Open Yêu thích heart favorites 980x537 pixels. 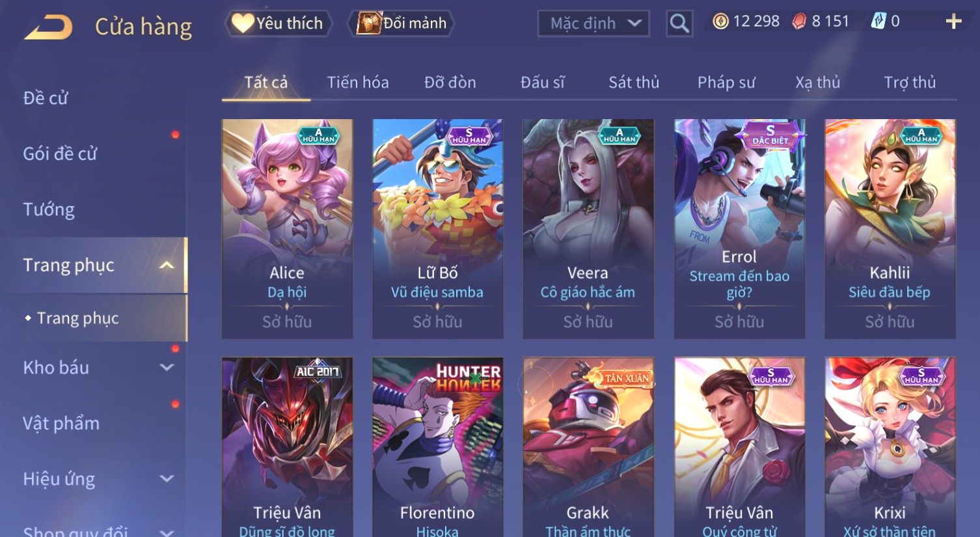click(278, 23)
